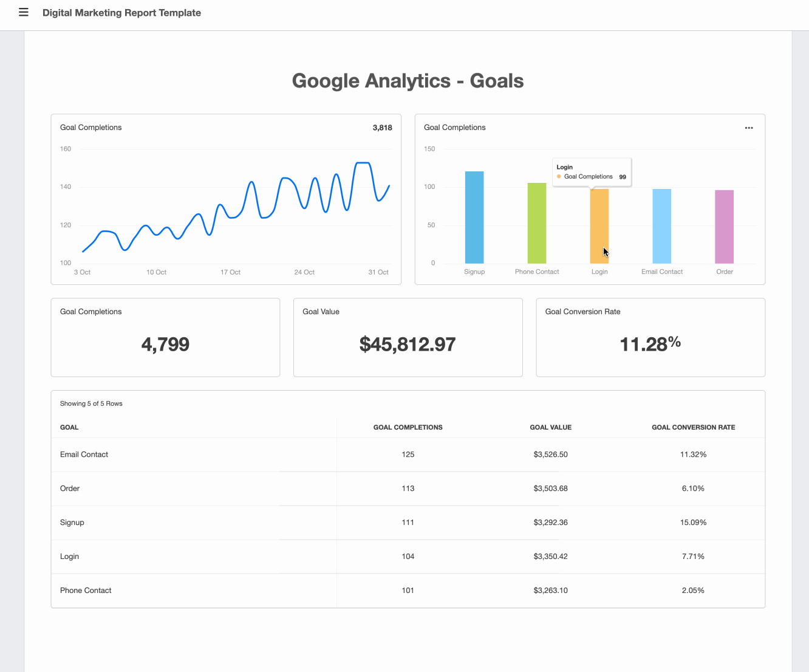Click the GOAL CONVERSION RATE column header
This screenshot has width=809, height=672.
693,427
